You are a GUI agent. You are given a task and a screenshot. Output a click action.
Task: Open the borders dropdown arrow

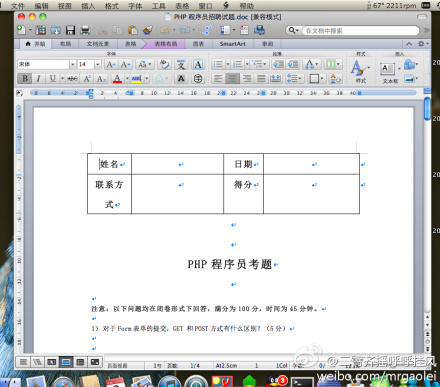click(322, 79)
